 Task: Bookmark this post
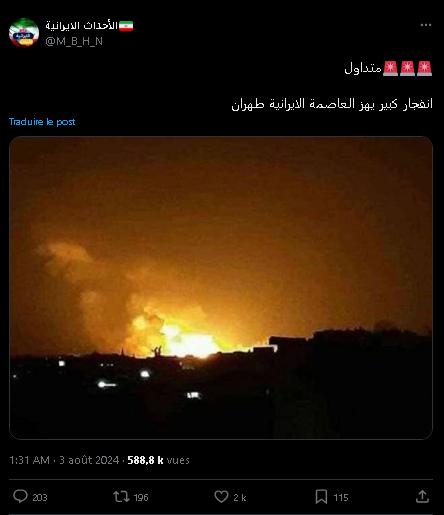click(x=321, y=497)
